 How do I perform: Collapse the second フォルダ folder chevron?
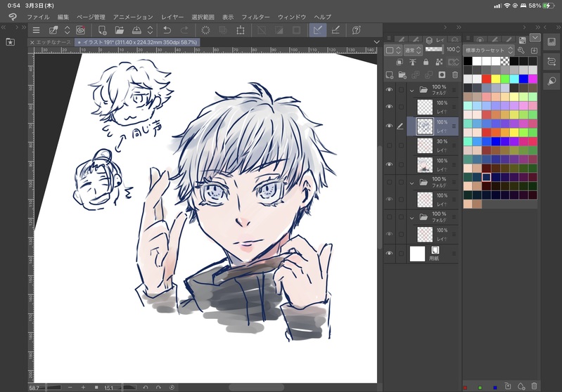(x=411, y=183)
